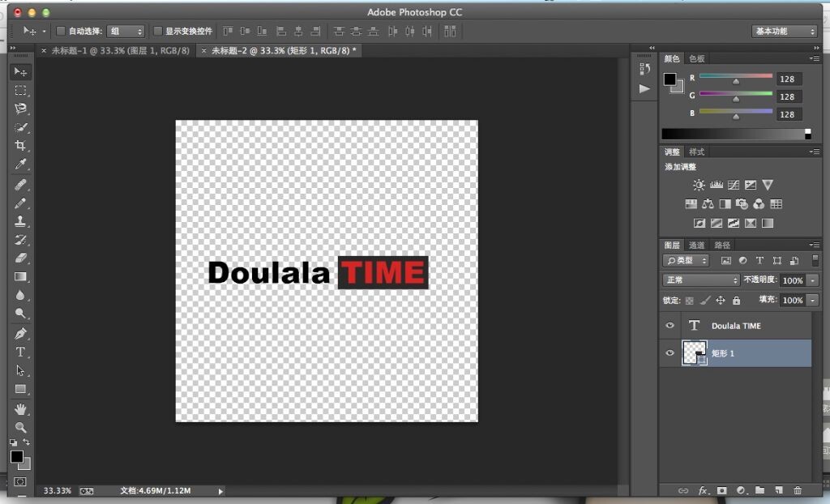
Task: Open the 正常 blend mode dropdown
Action: coord(701,280)
